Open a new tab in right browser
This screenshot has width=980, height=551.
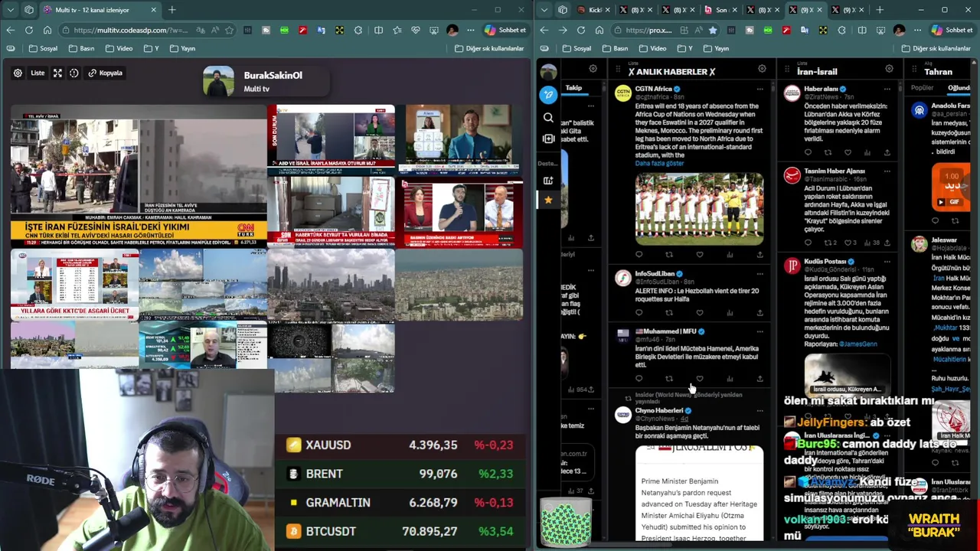click(x=879, y=10)
